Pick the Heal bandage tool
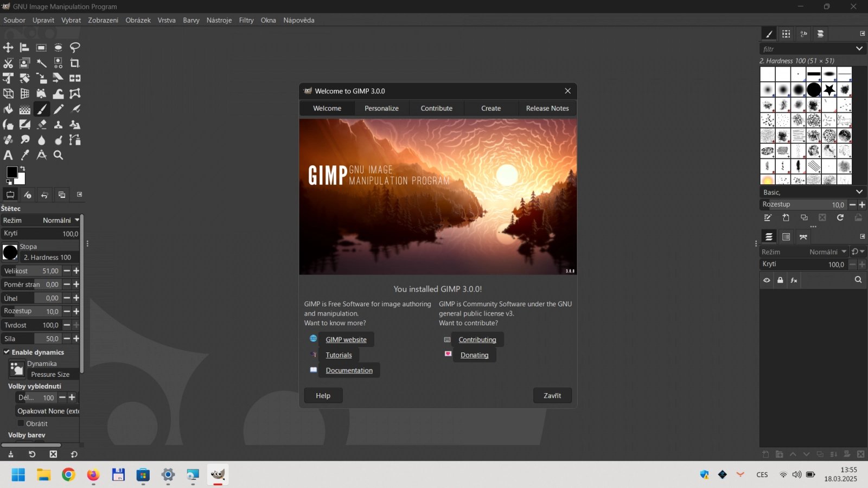This screenshot has height=488, width=868. (x=8, y=140)
